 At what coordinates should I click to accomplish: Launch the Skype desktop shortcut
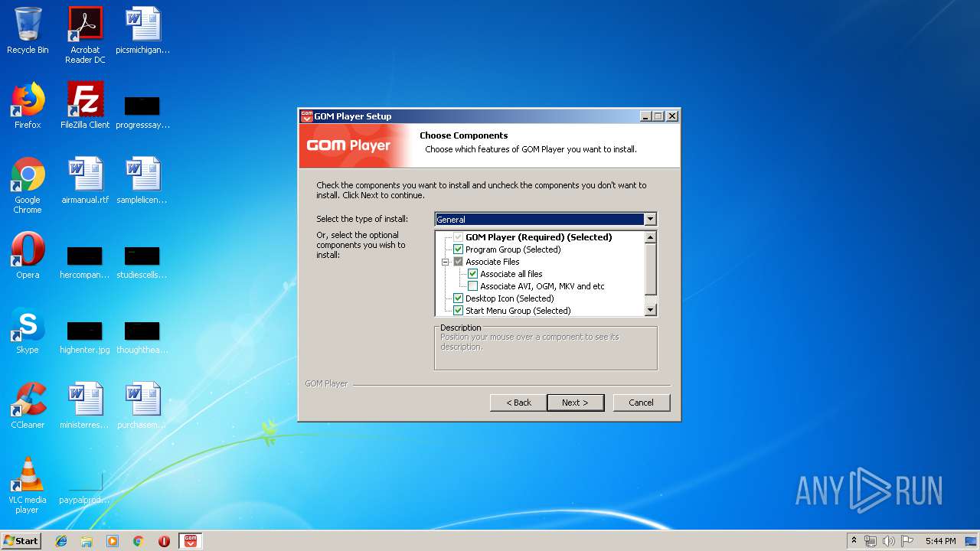click(28, 331)
